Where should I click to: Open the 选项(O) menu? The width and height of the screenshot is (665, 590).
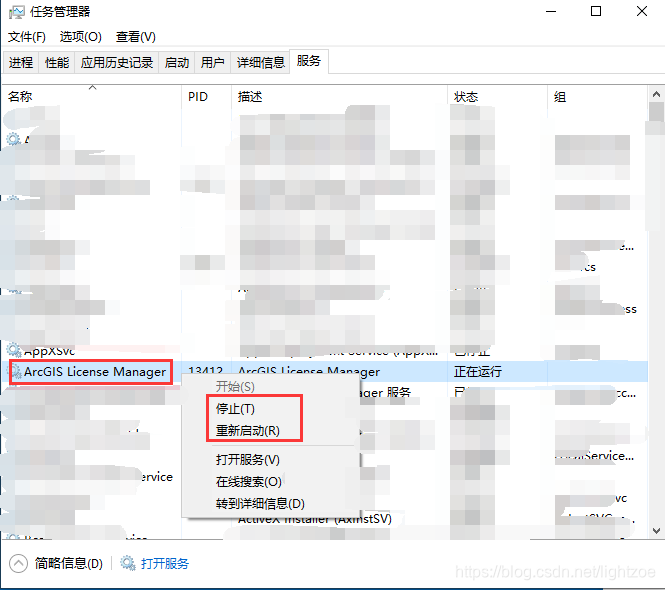coord(81,37)
